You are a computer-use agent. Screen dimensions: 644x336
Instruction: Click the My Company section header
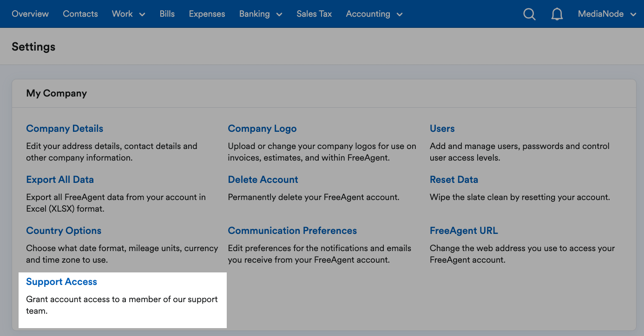point(57,93)
